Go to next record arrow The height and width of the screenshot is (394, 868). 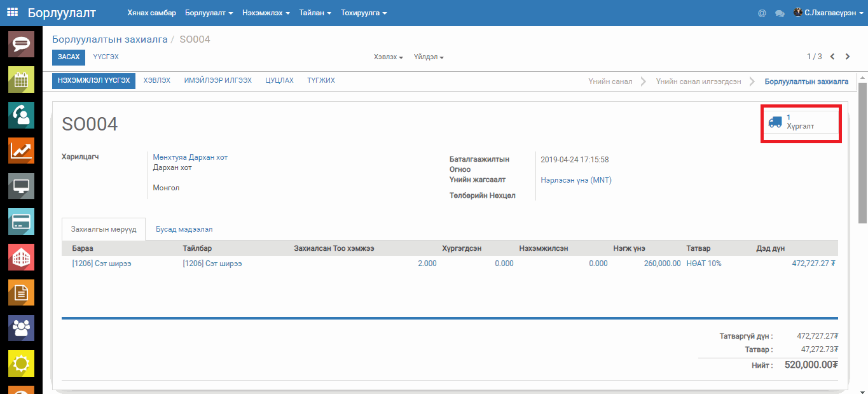pos(848,57)
